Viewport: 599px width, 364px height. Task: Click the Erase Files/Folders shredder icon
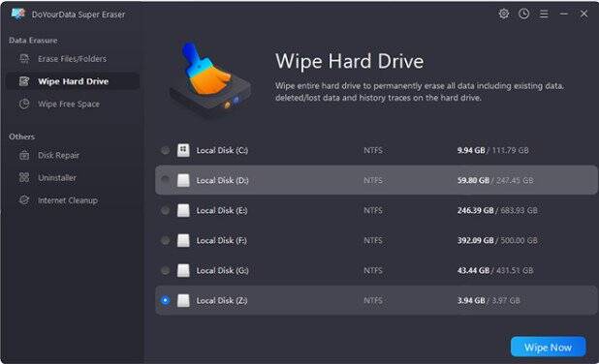click(x=24, y=59)
